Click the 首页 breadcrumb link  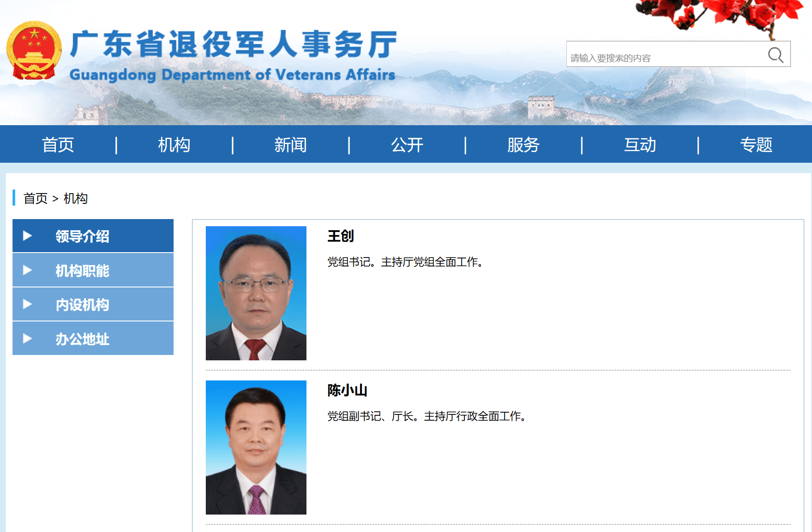[35, 198]
